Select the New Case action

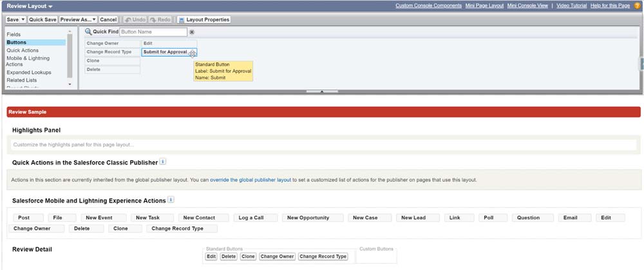(x=370, y=218)
